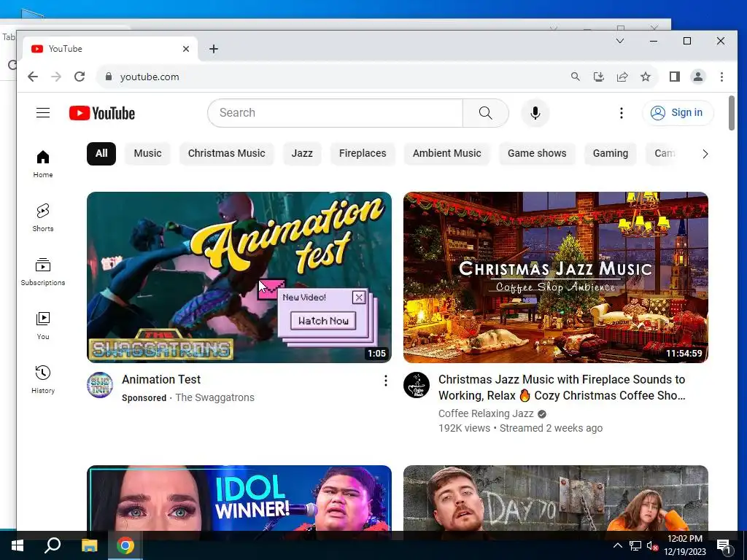The width and height of the screenshot is (747, 560).
Task: Click the search magnifier button
Action: pyautogui.click(x=485, y=113)
